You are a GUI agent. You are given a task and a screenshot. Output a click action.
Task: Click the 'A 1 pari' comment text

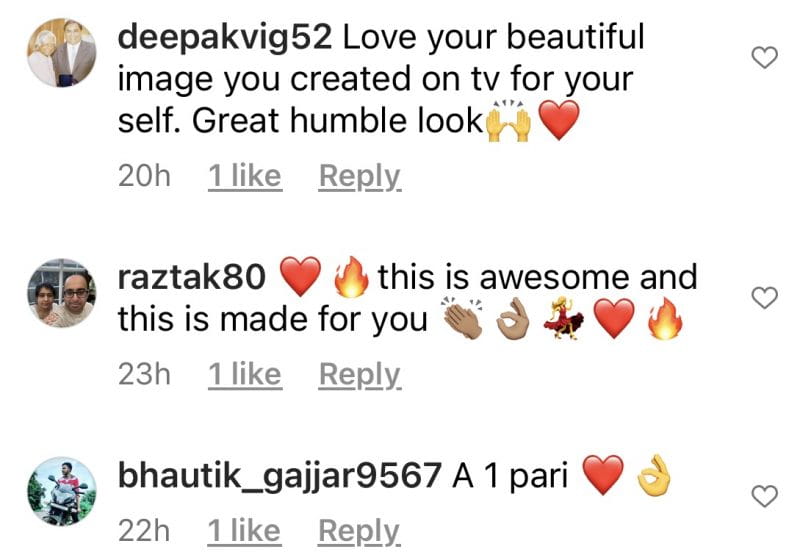[x=510, y=476]
